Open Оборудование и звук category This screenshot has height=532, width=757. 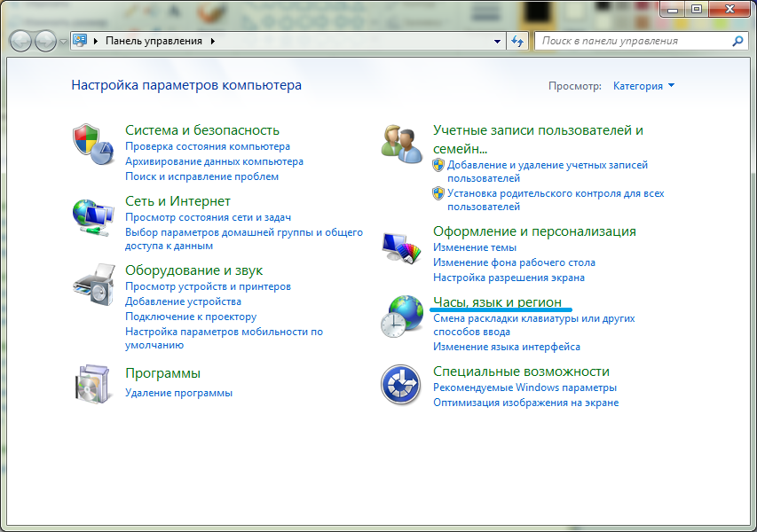(194, 270)
